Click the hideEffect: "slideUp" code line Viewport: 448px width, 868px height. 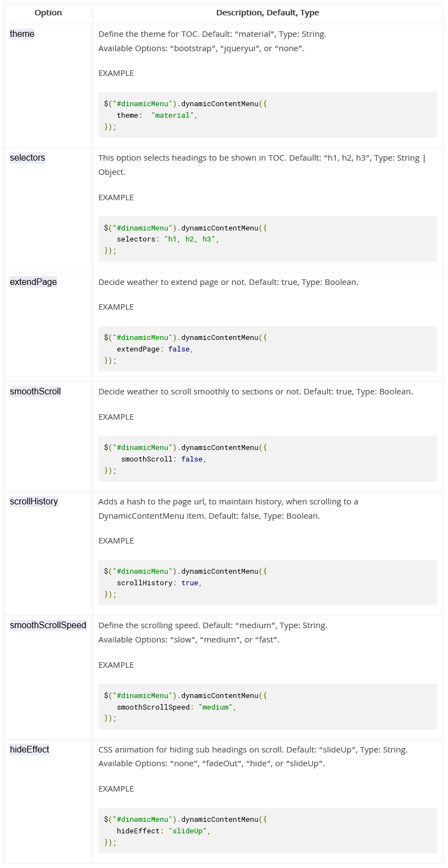[163, 831]
